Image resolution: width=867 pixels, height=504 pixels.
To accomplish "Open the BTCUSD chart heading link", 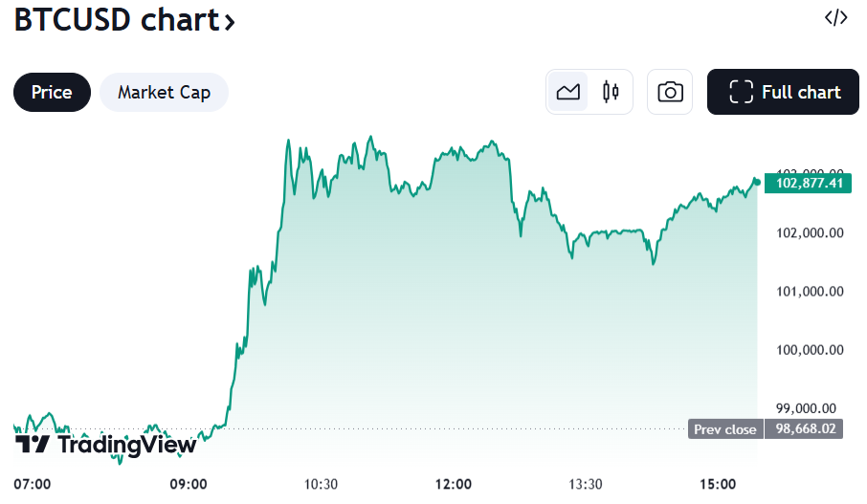I will [x=116, y=19].
